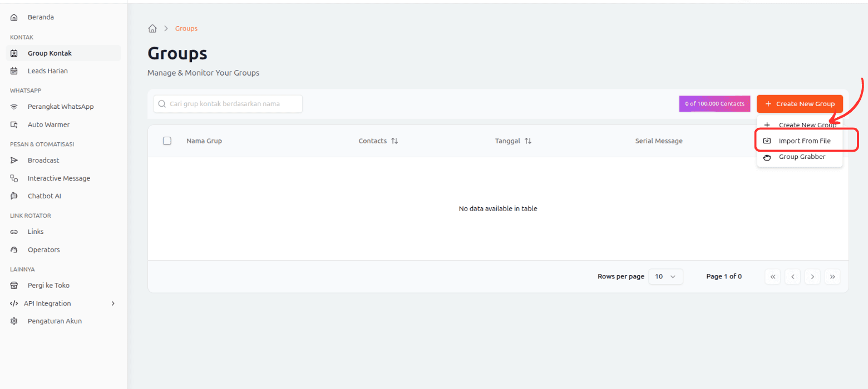
Task: Sort the table by Contacts column
Action: pos(394,141)
